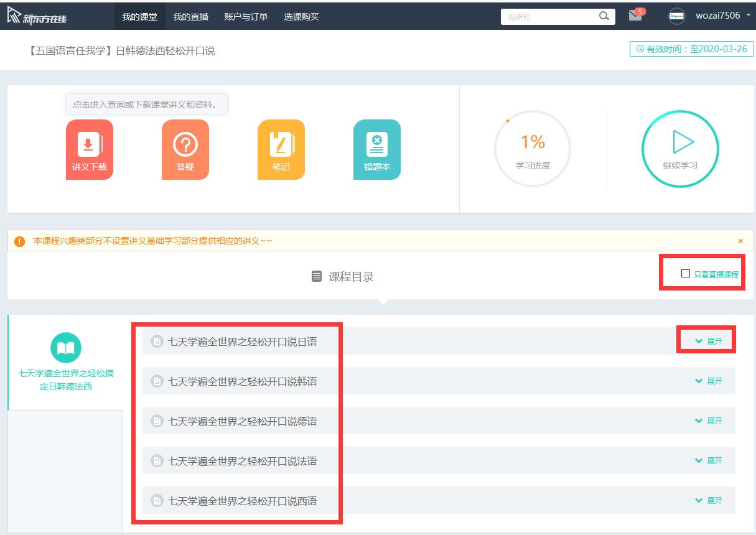Select 七天学遍全世界之轻松搞定日韩德法西 in the sidebar
The width and height of the screenshot is (756, 535).
coord(66,380)
